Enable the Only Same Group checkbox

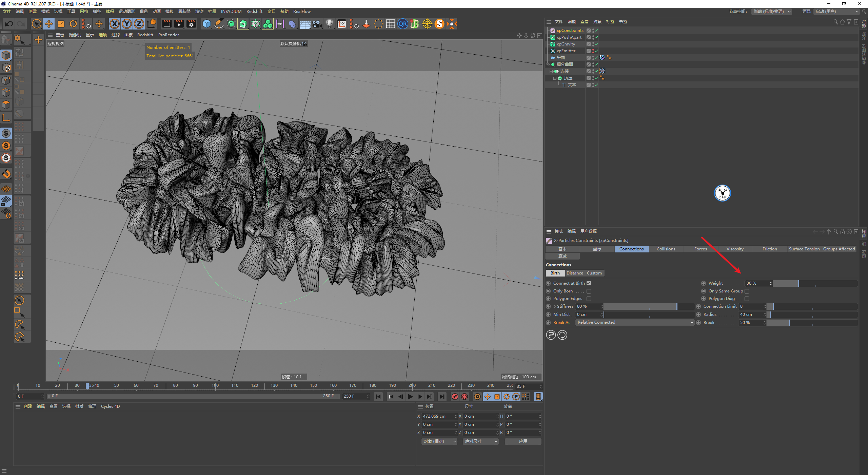click(747, 291)
